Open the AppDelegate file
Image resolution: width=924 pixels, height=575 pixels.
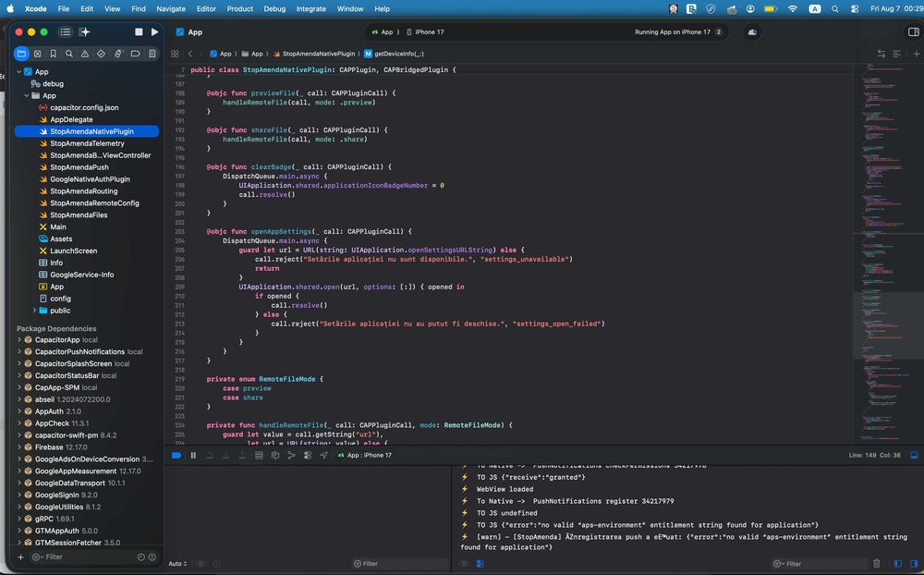tap(71, 120)
